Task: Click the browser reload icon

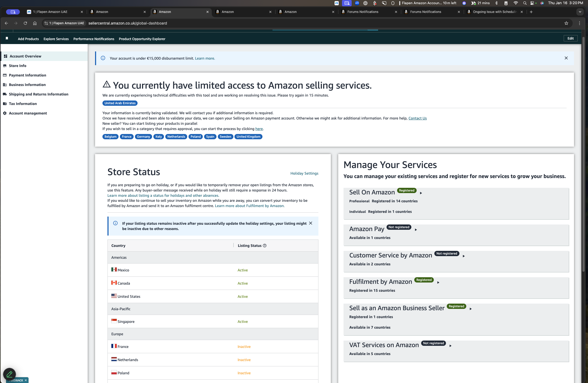Action: 25,23
